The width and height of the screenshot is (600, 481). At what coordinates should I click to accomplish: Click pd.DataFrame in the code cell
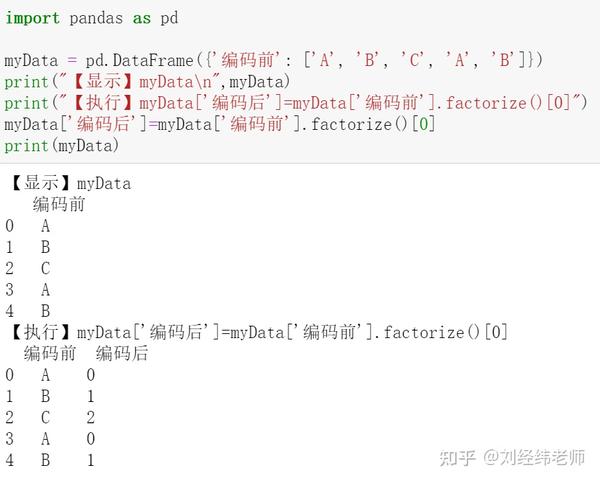(x=140, y=60)
